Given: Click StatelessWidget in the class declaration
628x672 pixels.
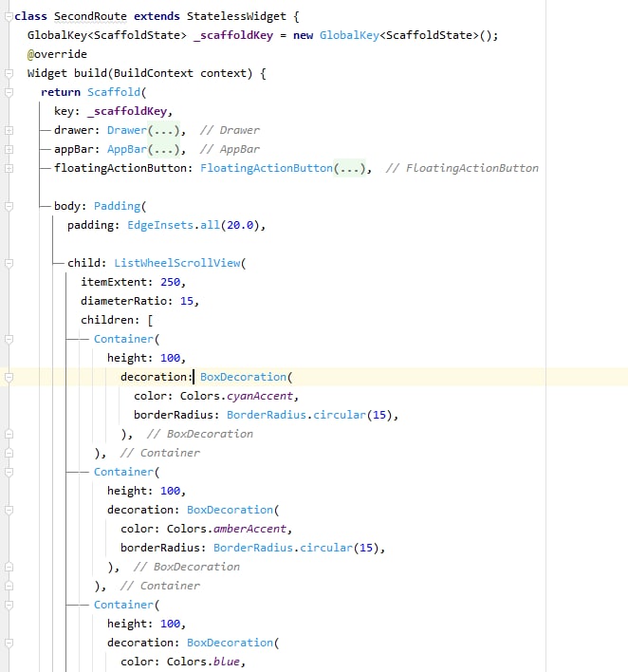Looking at the screenshot, I should 236,16.
